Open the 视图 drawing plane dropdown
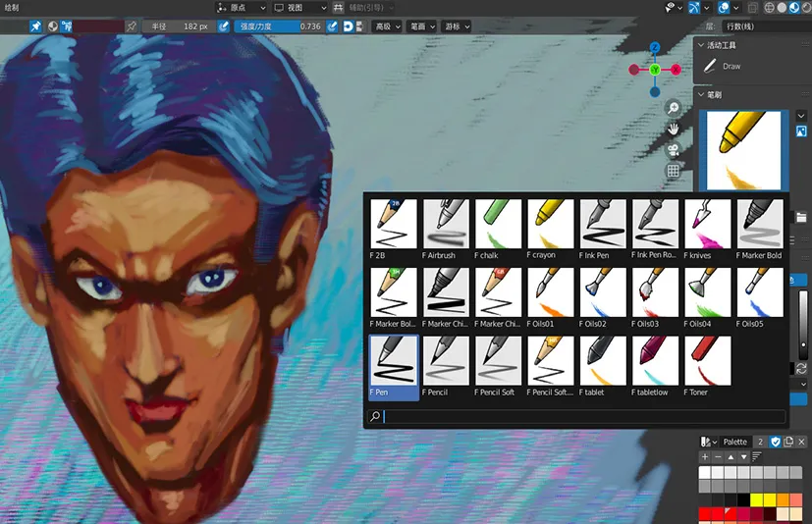Image resolution: width=812 pixels, height=524 pixels. tap(300, 7)
